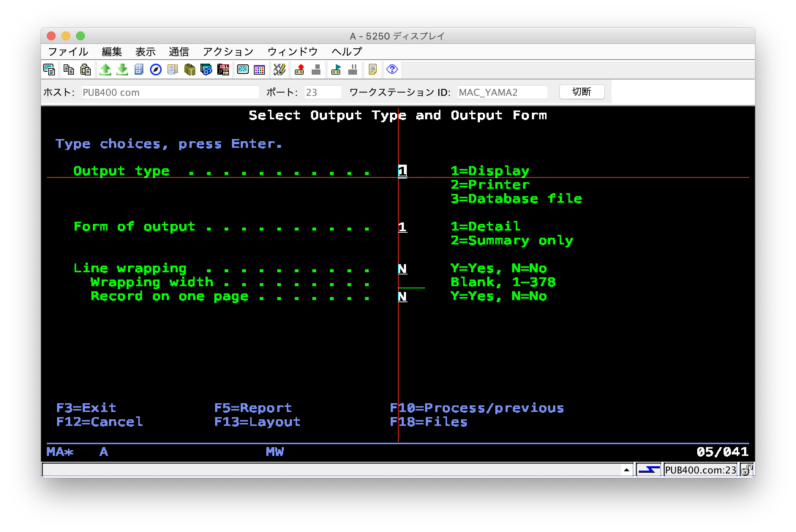Click the F18=Files function key label

429,422
